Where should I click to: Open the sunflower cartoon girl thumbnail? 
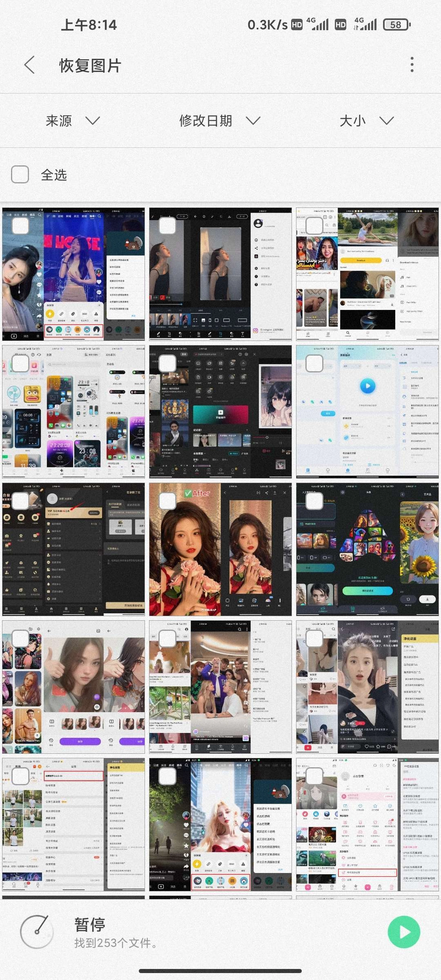[367, 549]
